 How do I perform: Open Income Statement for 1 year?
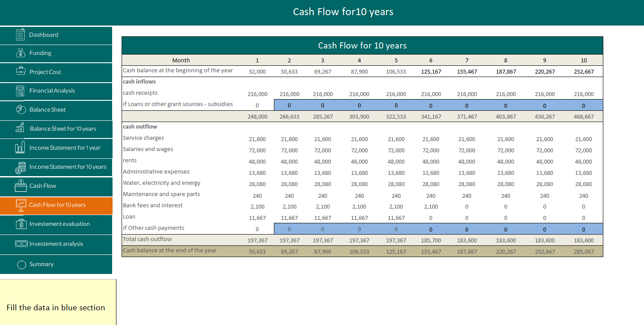click(x=56, y=148)
